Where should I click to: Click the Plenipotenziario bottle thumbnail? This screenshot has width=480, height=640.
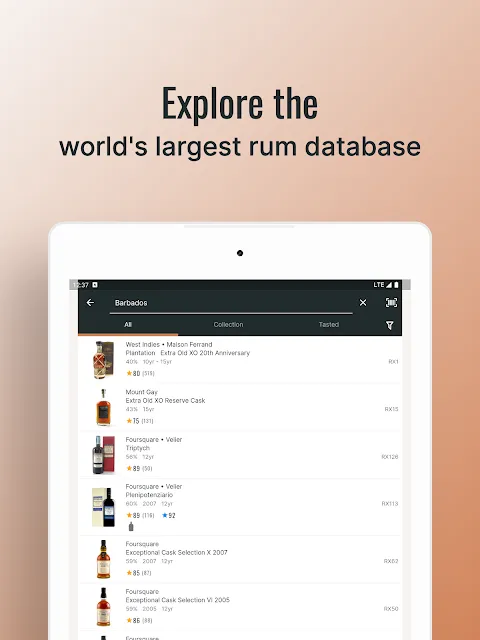(x=103, y=507)
